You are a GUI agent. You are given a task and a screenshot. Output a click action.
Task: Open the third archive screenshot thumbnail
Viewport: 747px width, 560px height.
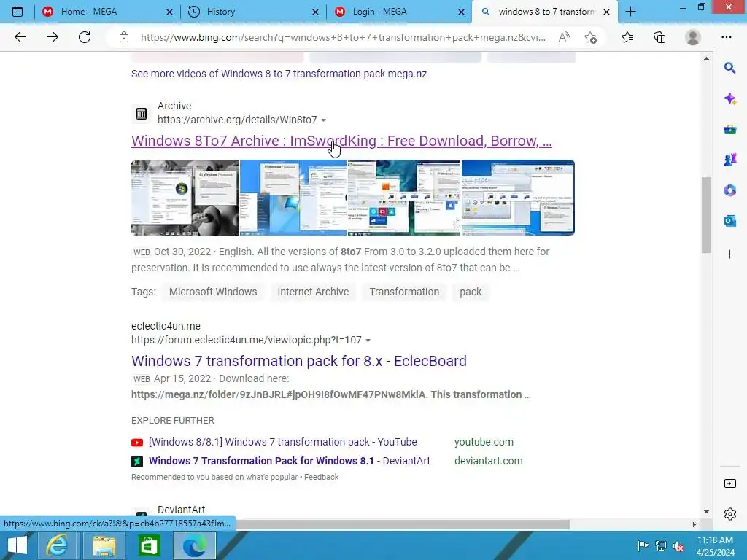coord(404,198)
